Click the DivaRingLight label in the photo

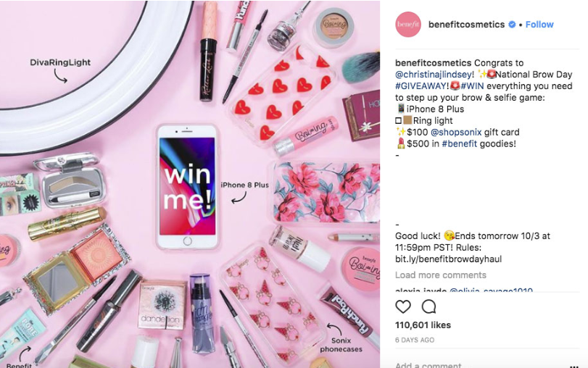[60, 62]
